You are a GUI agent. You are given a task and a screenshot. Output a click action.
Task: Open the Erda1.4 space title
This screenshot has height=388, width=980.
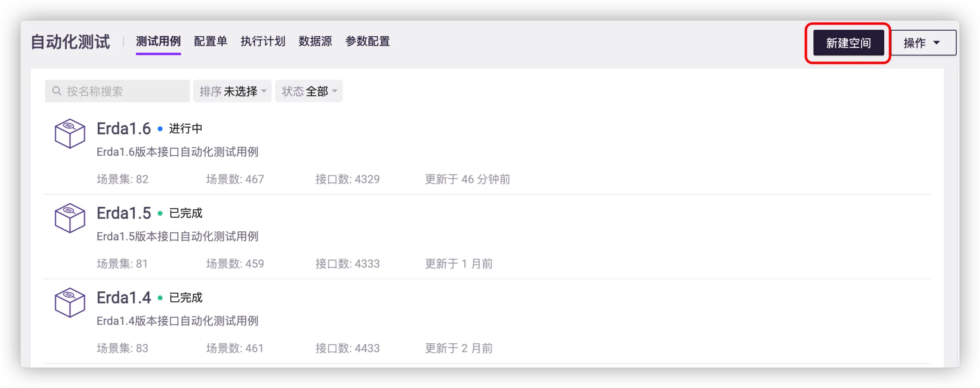124,298
